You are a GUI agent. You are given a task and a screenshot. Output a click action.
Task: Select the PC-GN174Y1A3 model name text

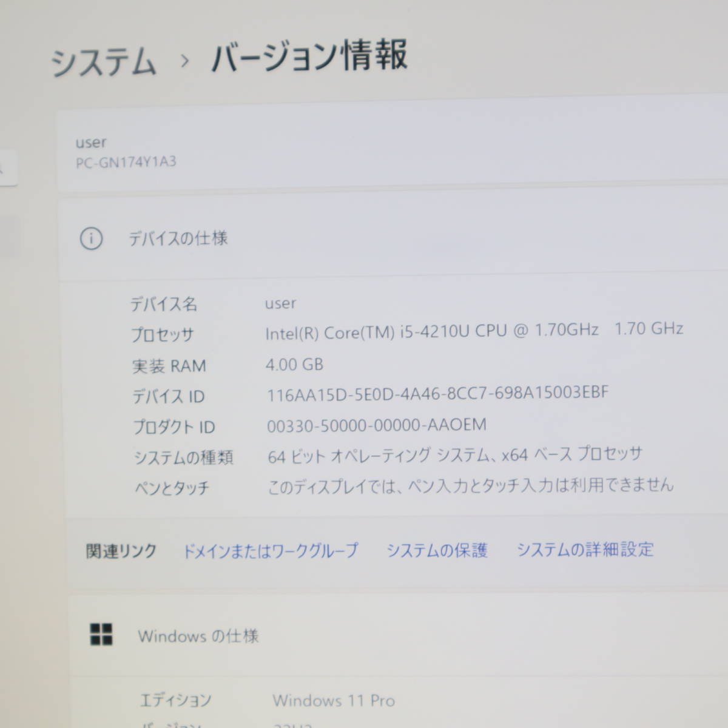tap(126, 163)
